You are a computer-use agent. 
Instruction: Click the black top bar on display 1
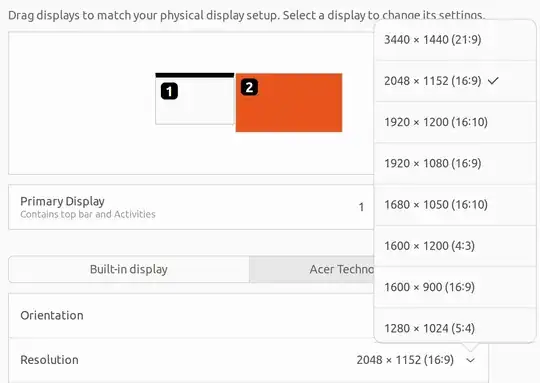[195, 75]
